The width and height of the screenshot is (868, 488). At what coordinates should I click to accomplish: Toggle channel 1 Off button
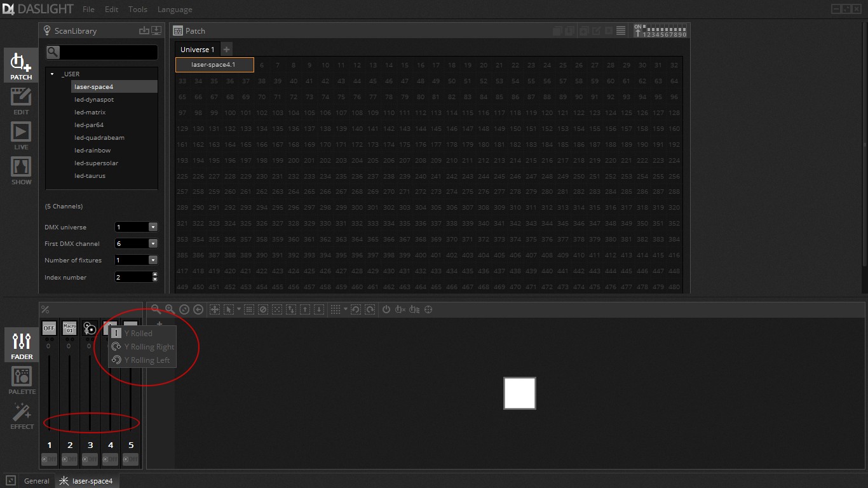pos(49,459)
